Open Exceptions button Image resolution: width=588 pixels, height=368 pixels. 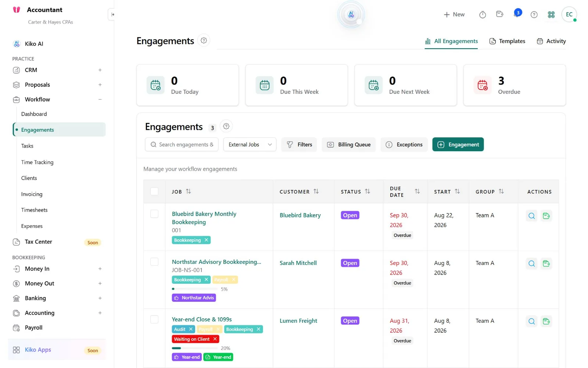pos(404,145)
